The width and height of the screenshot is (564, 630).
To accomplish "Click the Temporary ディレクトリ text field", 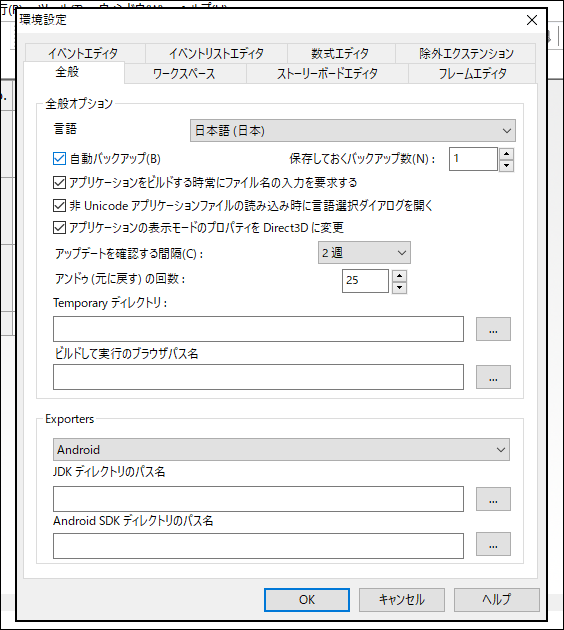I will [x=258, y=329].
